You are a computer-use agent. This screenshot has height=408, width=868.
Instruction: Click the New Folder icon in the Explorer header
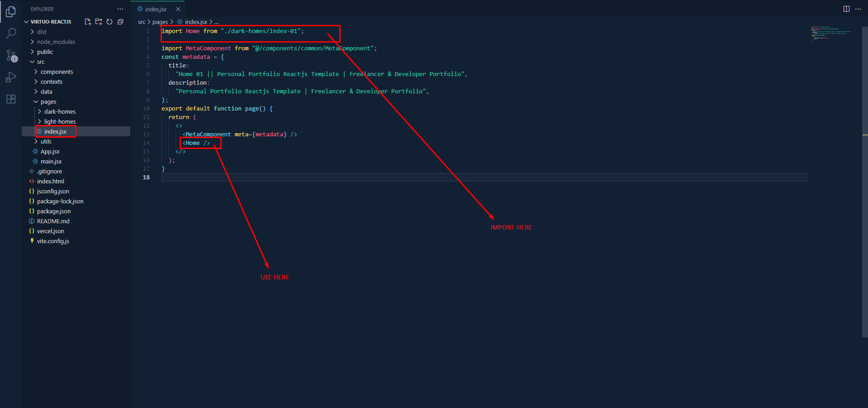tap(99, 22)
